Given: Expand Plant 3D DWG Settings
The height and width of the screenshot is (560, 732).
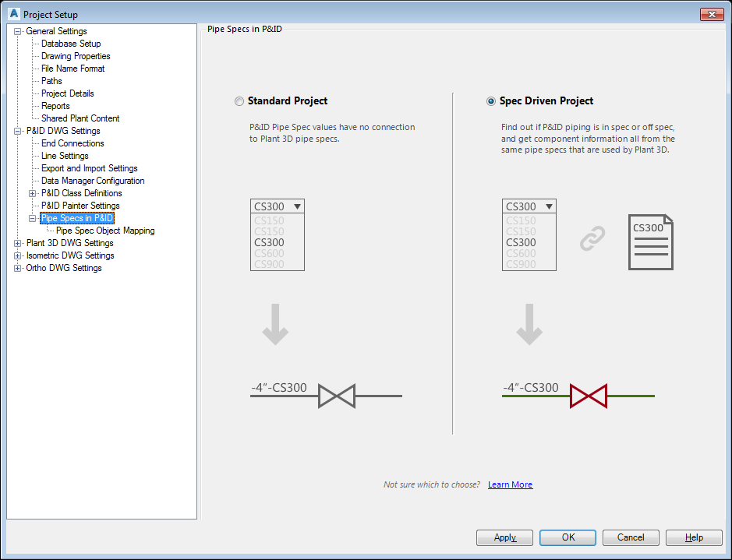Looking at the screenshot, I should (x=17, y=242).
